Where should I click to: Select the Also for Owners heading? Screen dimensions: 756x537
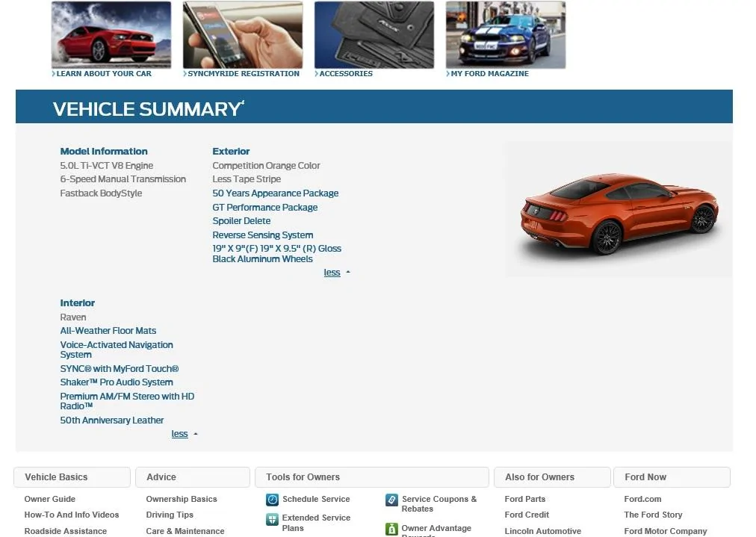click(552, 477)
